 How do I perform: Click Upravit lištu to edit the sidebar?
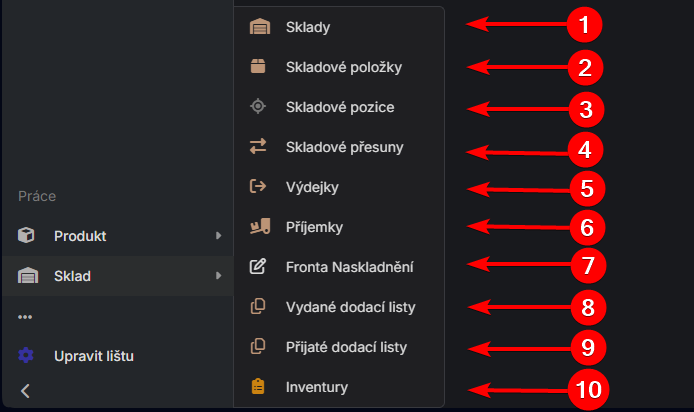pyautogui.click(x=94, y=355)
